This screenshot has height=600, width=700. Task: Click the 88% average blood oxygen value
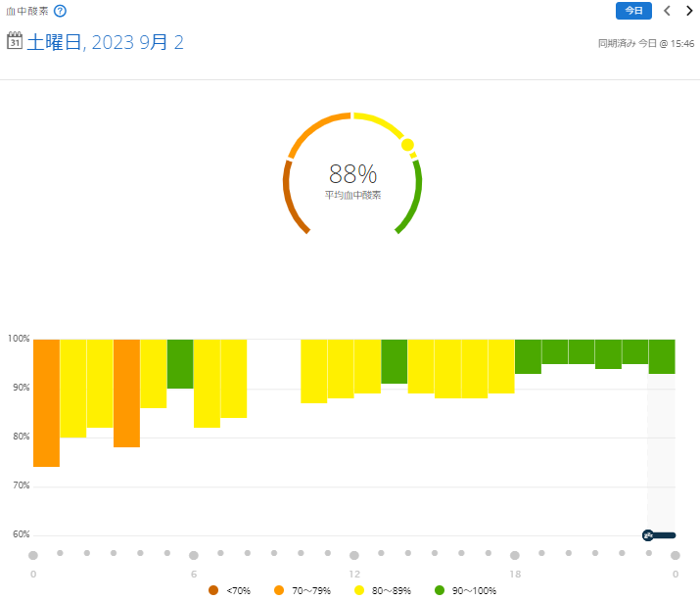(352, 174)
